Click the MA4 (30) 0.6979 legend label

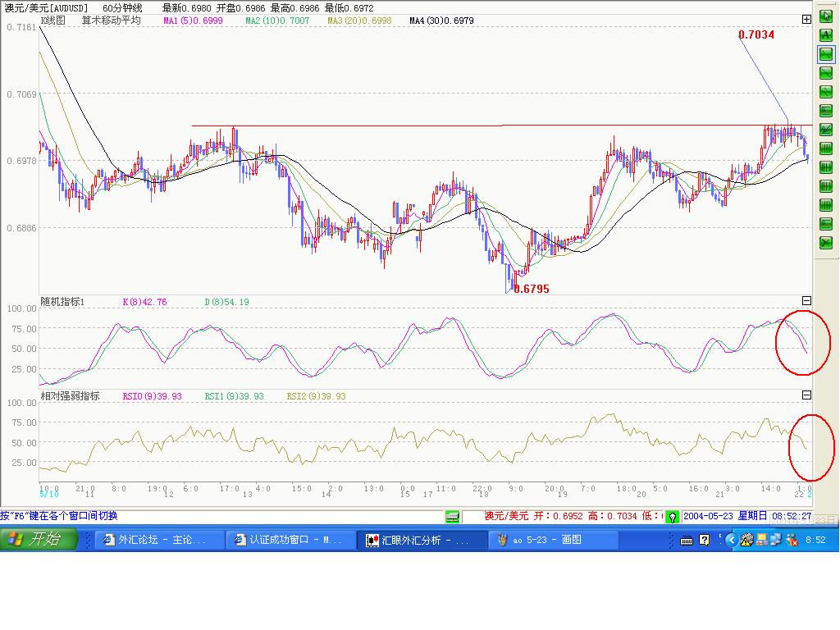click(x=441, y=21)
